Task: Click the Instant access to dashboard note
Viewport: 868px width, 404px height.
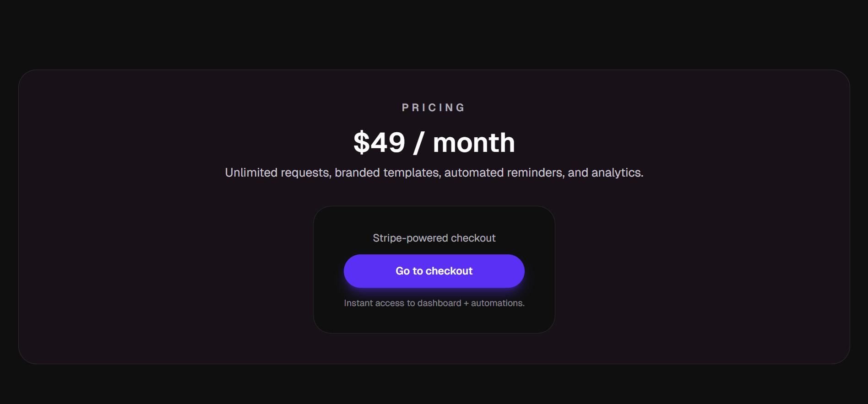Action: point(434,302)
